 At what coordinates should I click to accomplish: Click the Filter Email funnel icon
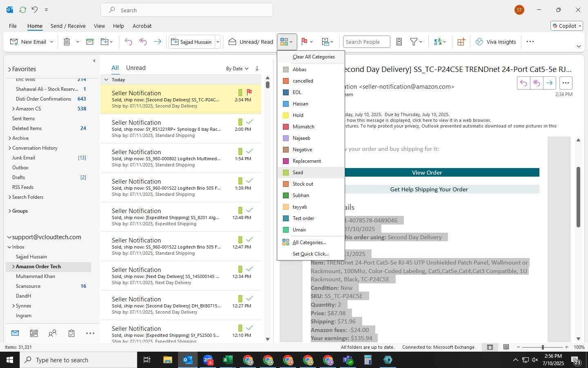(414, 42)
